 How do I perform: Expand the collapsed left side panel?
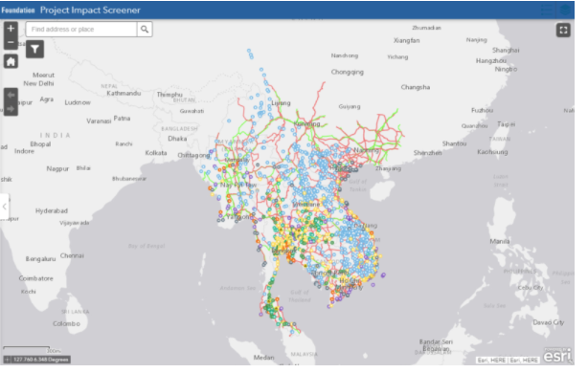click(x=4, y=207)
